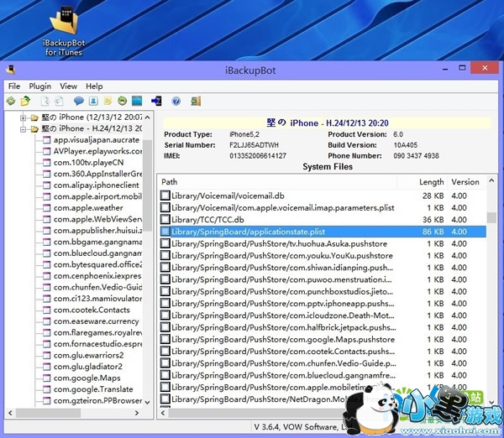This screenshot has width=504, height=438.
Task: Sort files by Length column header
Action: (431, 182)
